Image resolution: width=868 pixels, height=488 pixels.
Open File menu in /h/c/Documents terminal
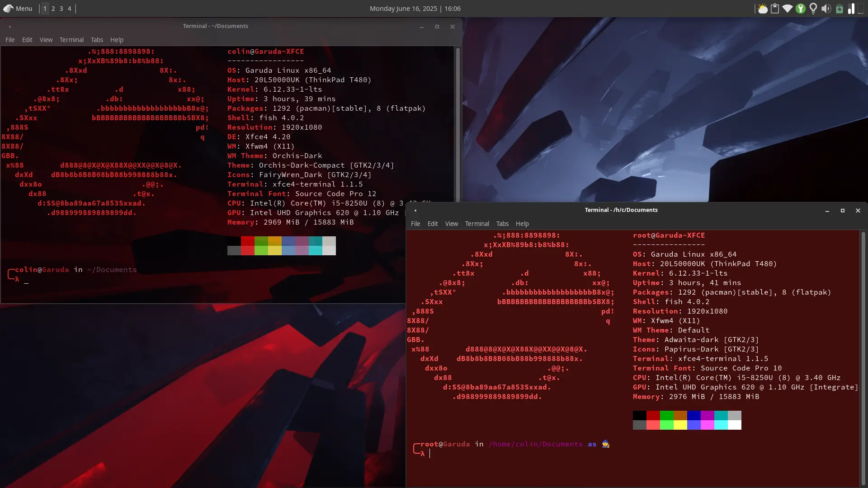pyautogui.click(x=415, y=224)
